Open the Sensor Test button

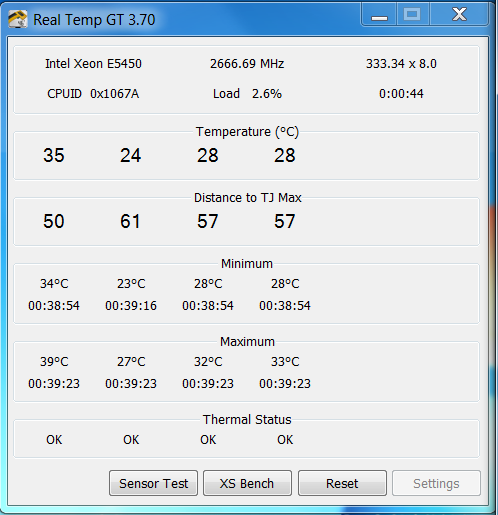coord(153,483)
